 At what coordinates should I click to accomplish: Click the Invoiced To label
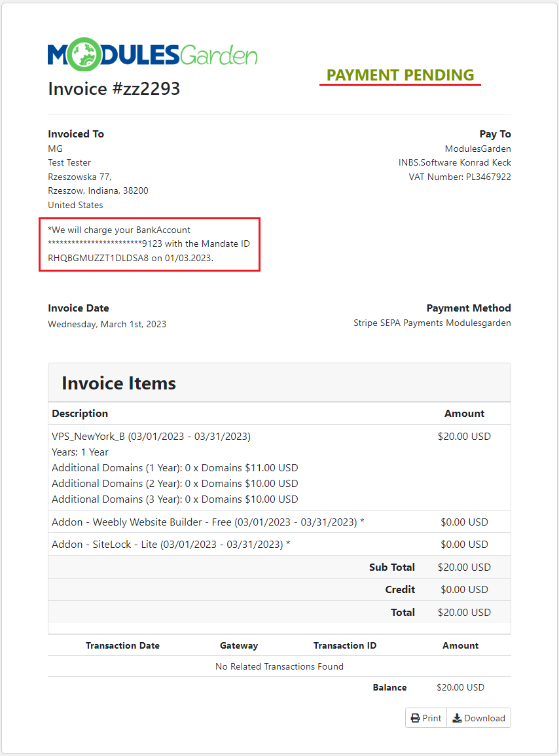point(76,134)
